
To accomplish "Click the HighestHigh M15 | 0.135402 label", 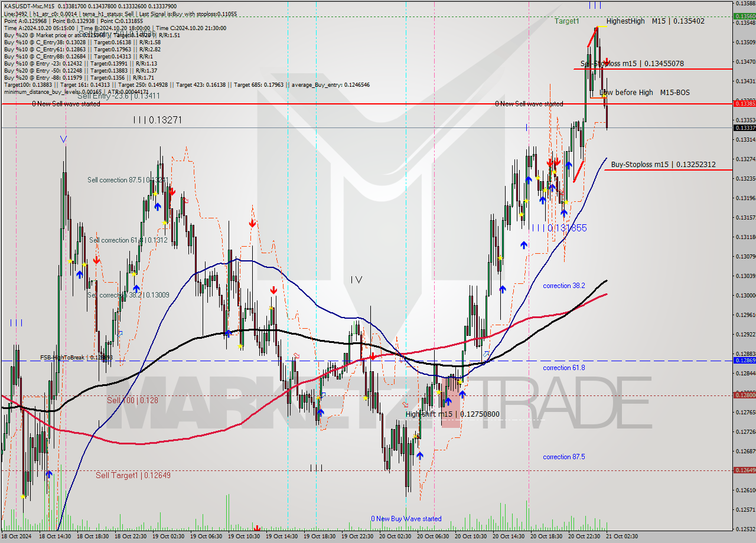I will [x=655, y=21].
